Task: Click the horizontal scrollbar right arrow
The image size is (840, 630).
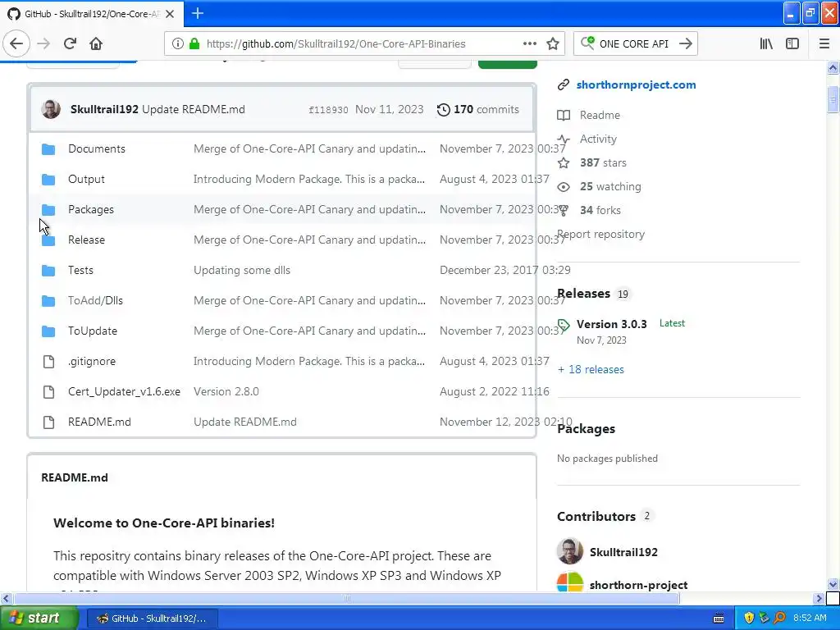Action: tap(819, 598)
